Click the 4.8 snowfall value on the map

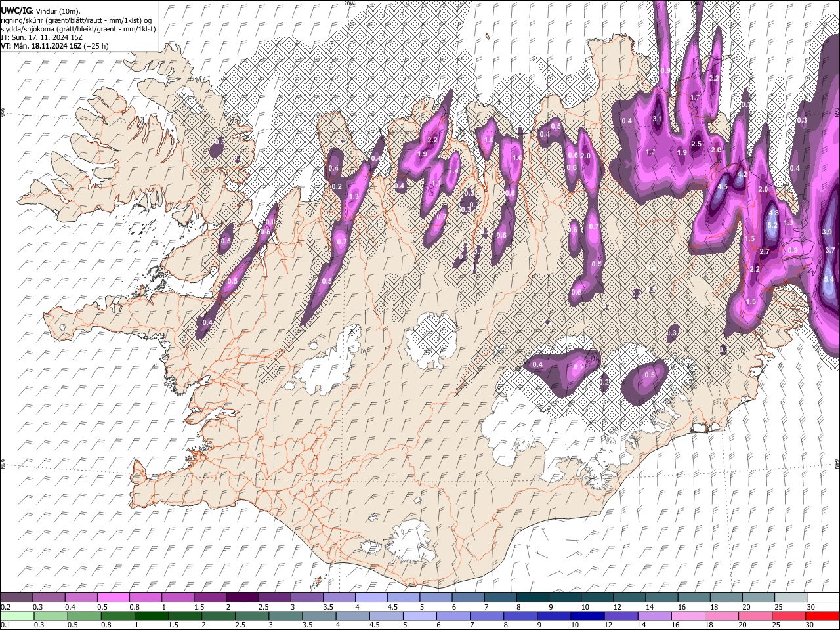point(773,213)
